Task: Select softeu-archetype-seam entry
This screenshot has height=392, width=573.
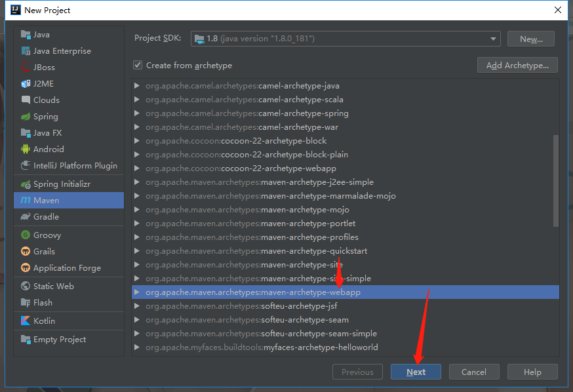Action: click(346, 320)
